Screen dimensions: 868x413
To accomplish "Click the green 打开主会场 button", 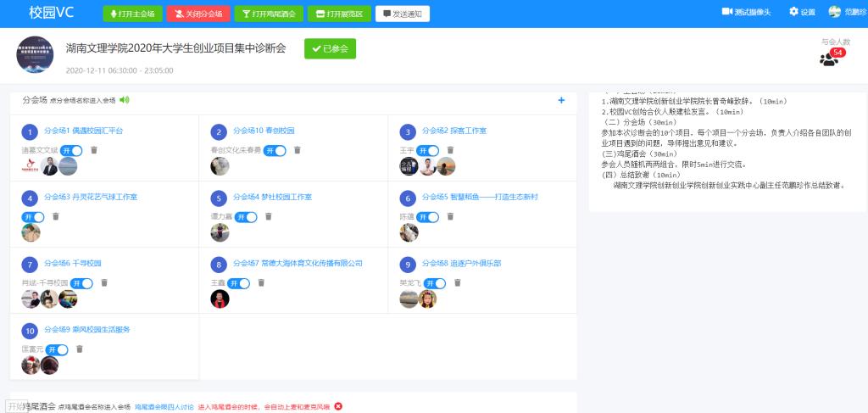I will click(131, 14).
